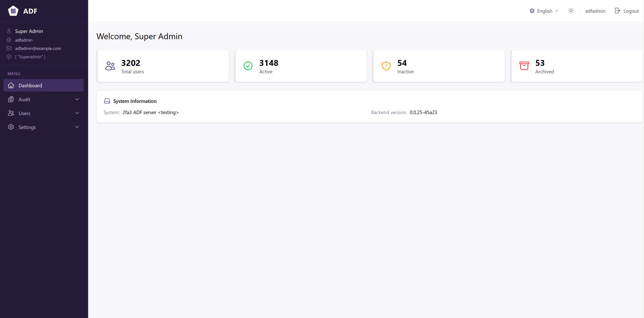Click the backend version 0.0.25-45a23 value

423,112
